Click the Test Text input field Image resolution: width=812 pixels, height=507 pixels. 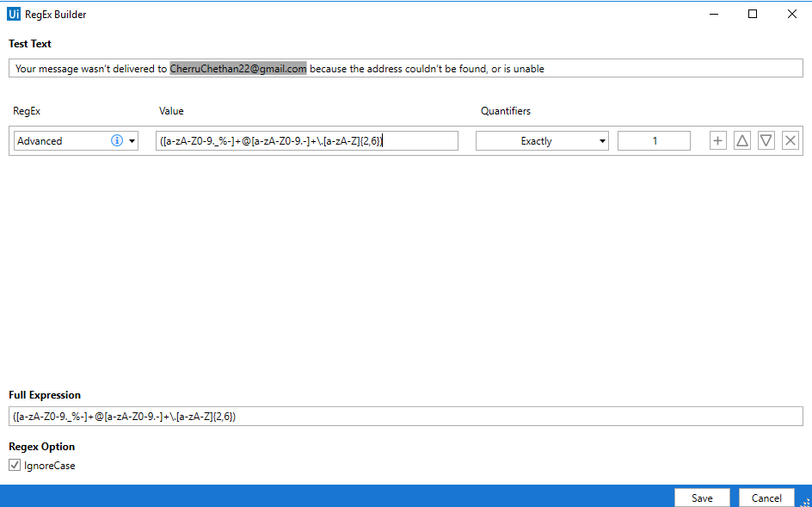(406, 68)
